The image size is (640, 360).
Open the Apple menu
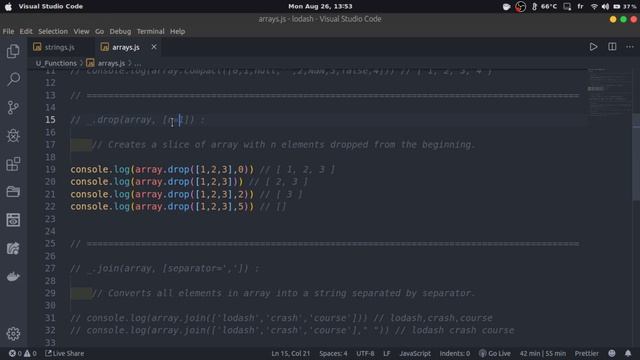8,7
